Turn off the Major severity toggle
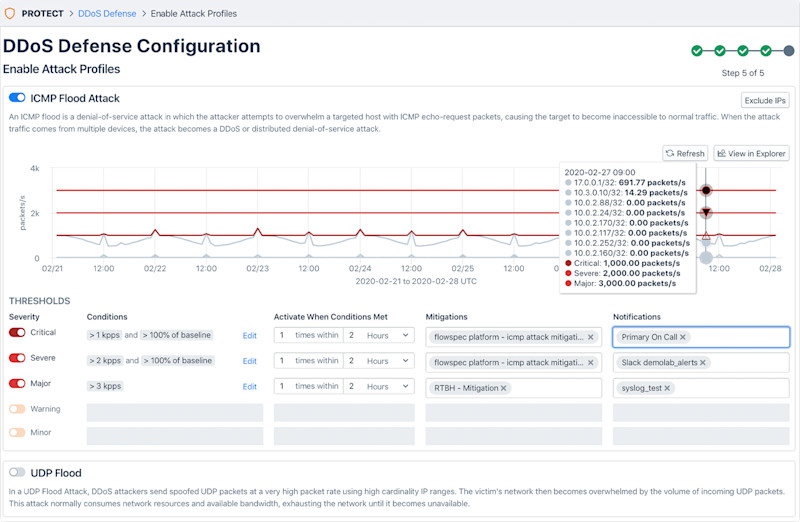Viewport: 800px width, 522px height. (x=17, y=383)
